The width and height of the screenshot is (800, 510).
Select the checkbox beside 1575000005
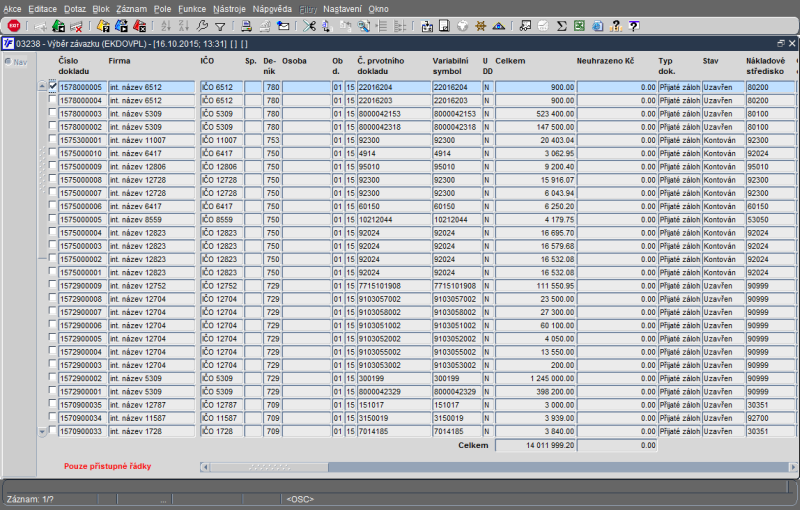[53, 218]
